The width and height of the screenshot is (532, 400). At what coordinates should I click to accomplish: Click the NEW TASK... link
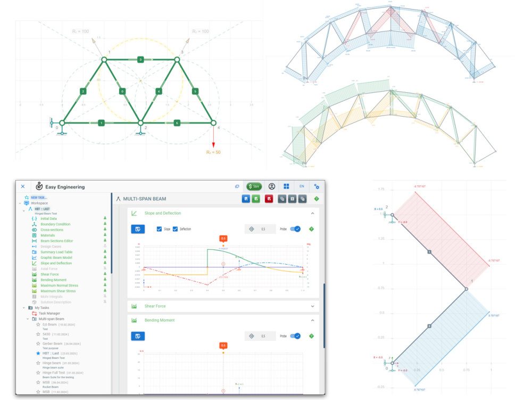click(x=39, y=197)
